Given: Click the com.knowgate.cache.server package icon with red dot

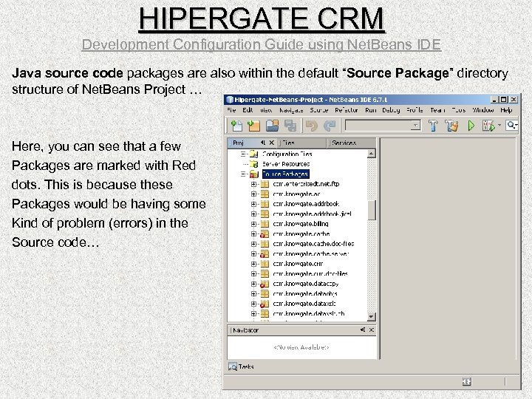Looking at the screenshot, I should point(265,253).
